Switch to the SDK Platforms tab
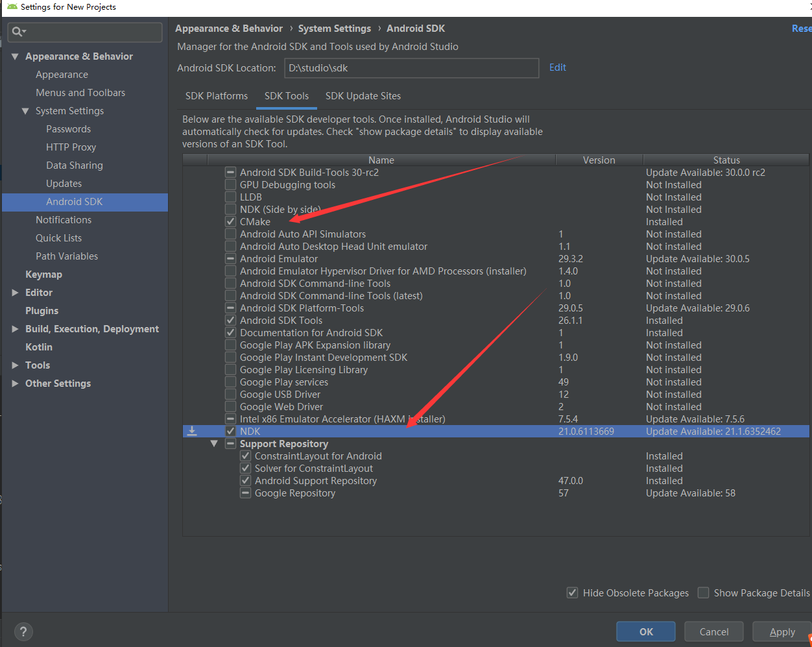The image size is (812, 647). 216,95
